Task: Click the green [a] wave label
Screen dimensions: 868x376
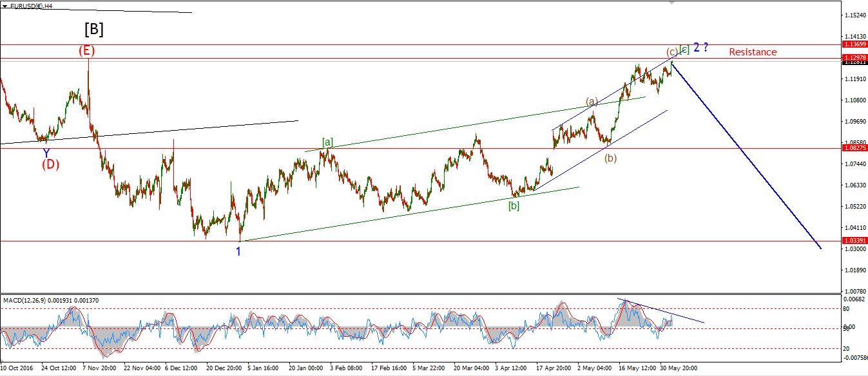Action: (x=327, y=142)
